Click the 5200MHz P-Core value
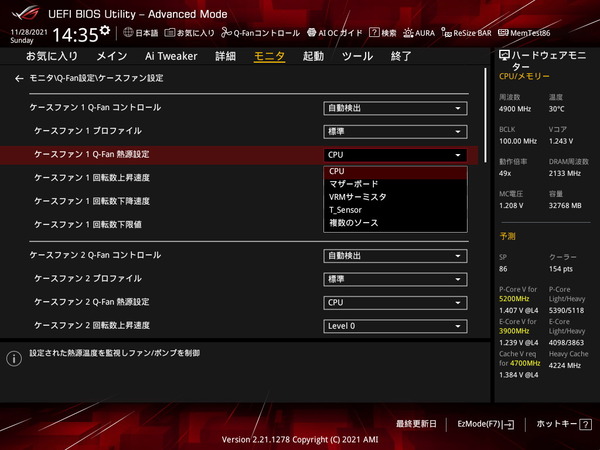This screenshot has height=450, width=600. [x=514, y=299]
